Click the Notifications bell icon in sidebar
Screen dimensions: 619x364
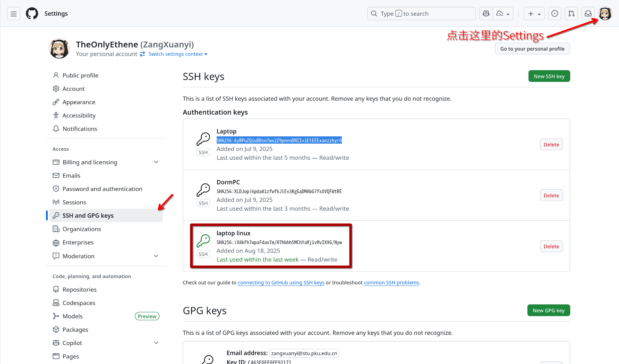click(x=56, y=129)
